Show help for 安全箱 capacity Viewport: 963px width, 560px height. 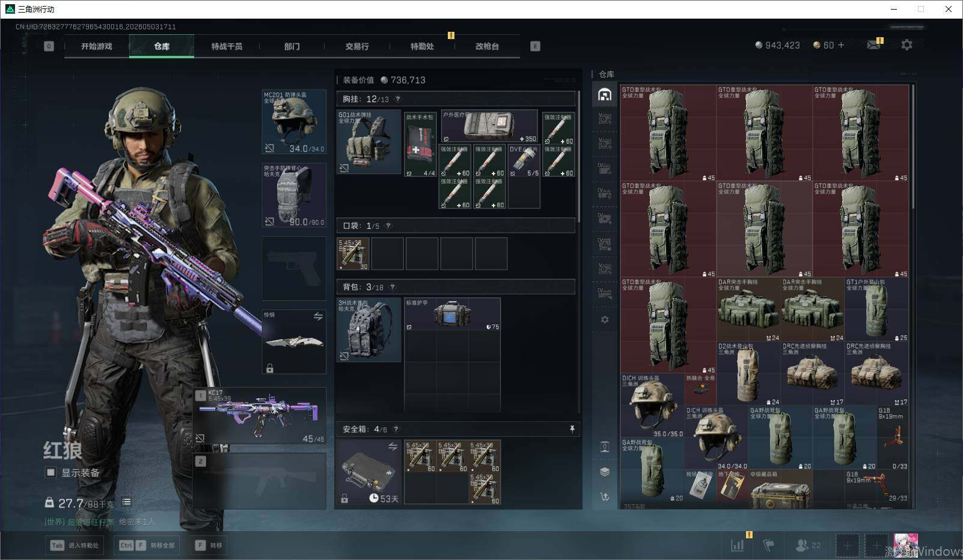point(396,429)
